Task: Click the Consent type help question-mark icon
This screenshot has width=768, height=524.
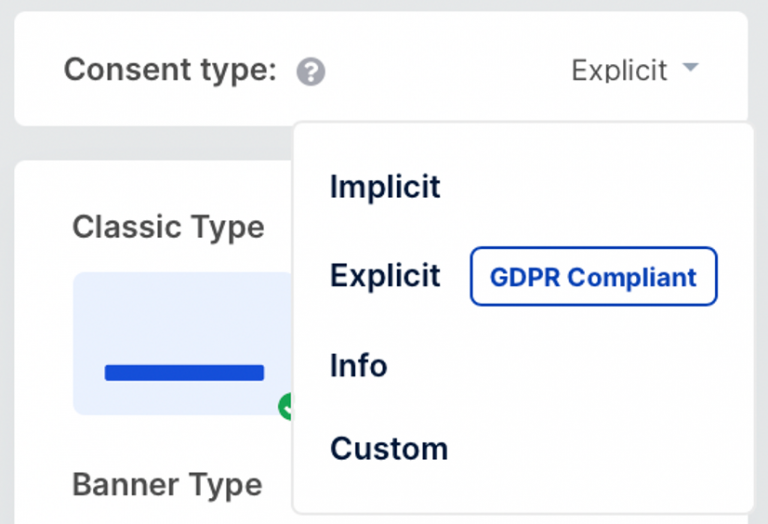Action: (311, 71)
